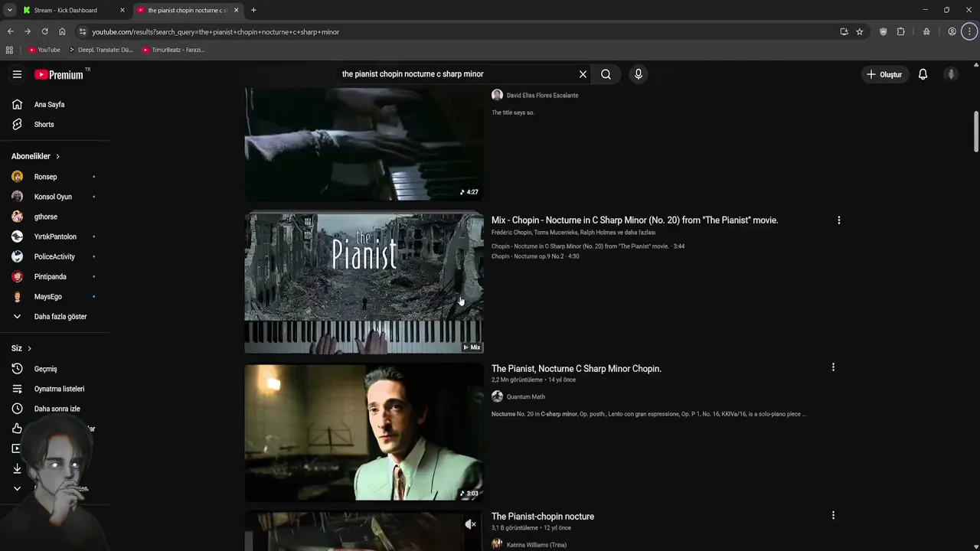Click the page vertical scrollbar

point(976,132)
